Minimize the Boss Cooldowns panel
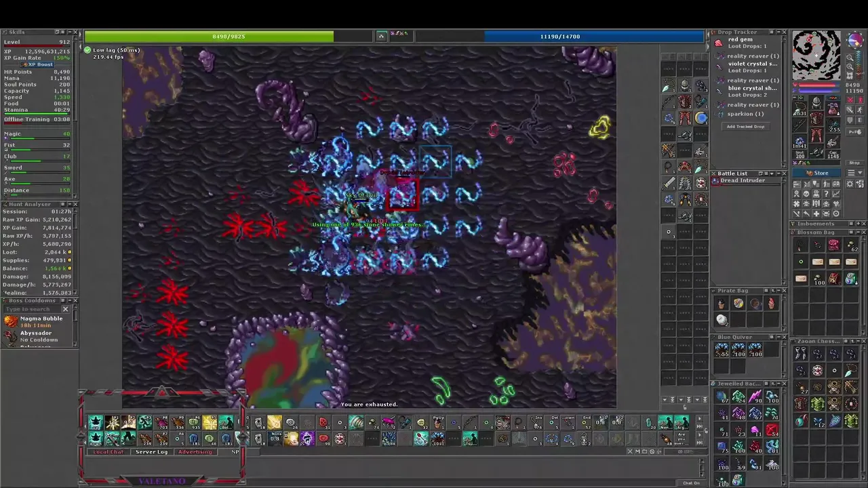868x488 pixels. (x=70, y=300)
